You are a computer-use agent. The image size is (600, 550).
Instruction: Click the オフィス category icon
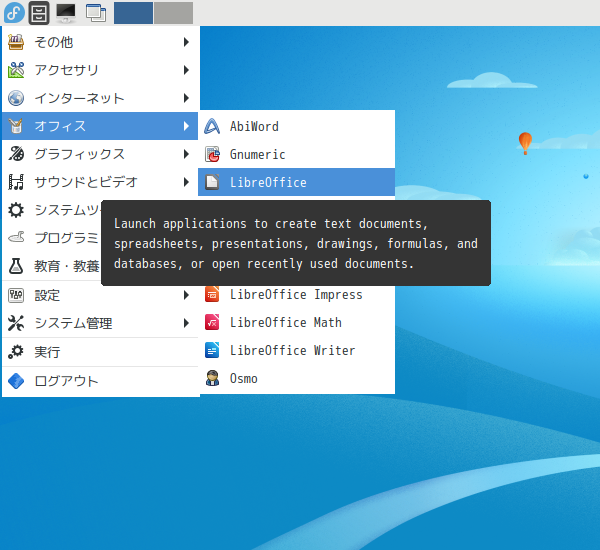tap(16, 126)
